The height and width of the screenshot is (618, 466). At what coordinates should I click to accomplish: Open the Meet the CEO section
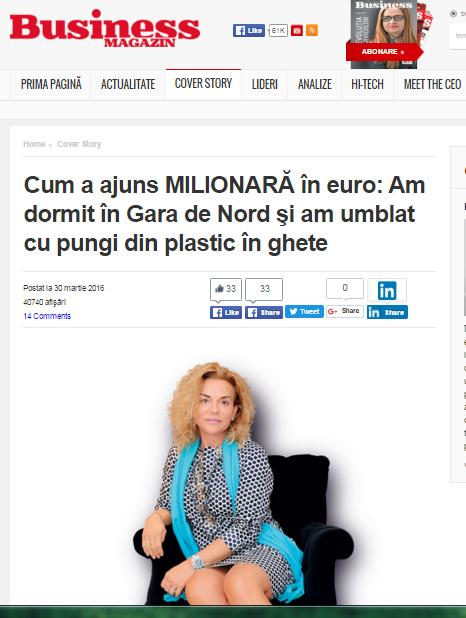432,84
